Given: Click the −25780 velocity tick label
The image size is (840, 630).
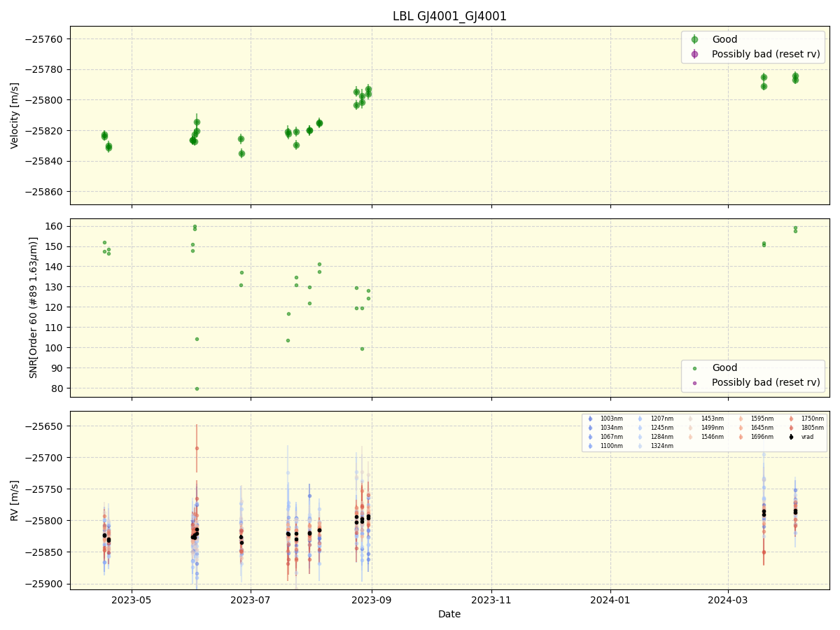Looking at the screenshot, I should pos(43,70).
